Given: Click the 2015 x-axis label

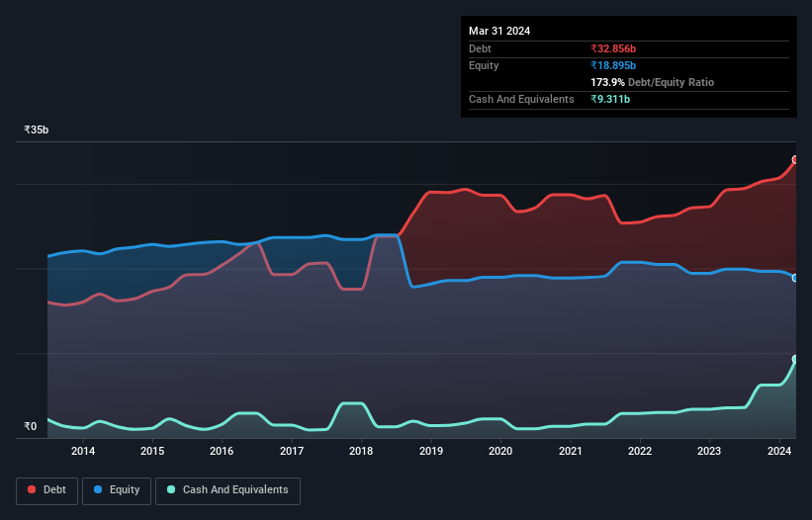Looking at the screenshot, I should 152,451.
